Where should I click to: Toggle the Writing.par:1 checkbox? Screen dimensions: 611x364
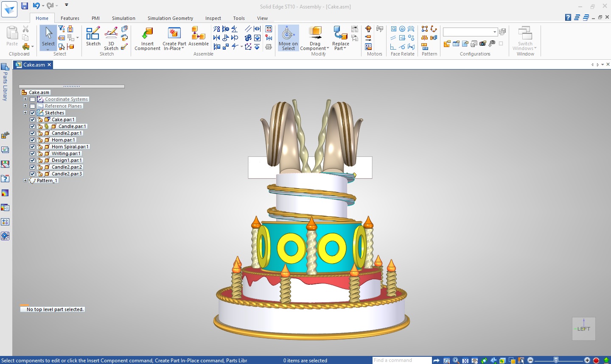click(33, 153)
